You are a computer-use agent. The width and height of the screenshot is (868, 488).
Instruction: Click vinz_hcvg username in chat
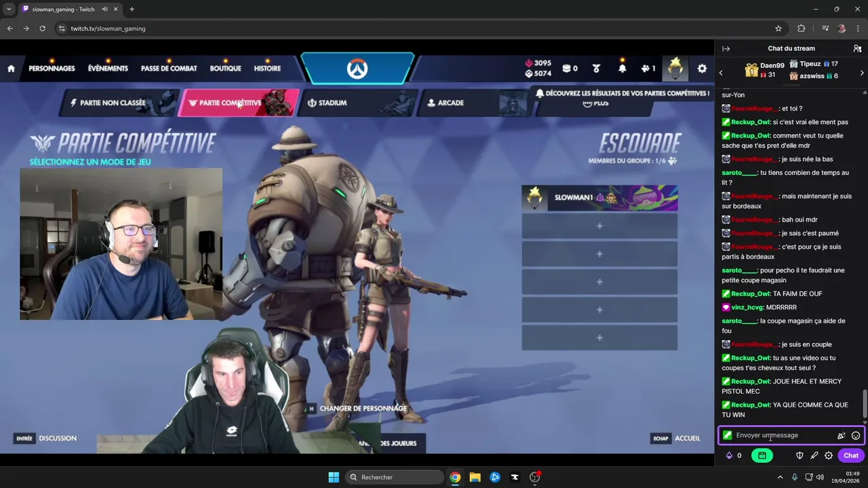pos(747,308)
